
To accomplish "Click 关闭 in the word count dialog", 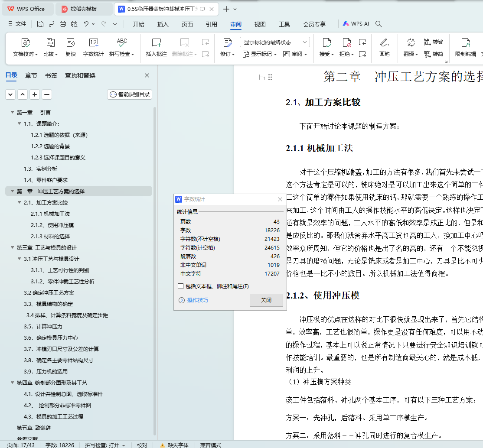I will (266, 300).
